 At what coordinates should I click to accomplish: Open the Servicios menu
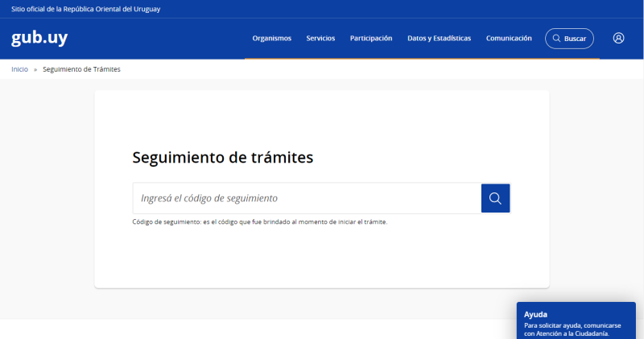(320, 38)
